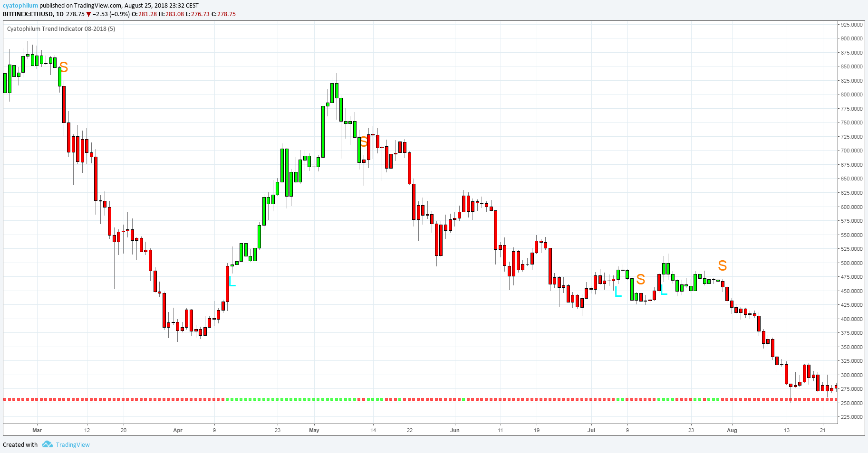
Task: Open the cyatophilum author link
Action: point(20,6)
